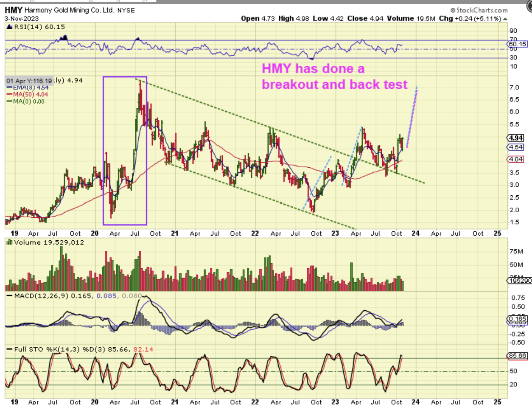Click the 'High 4.98' value in the header
The image size is (532, 405).
294,18
